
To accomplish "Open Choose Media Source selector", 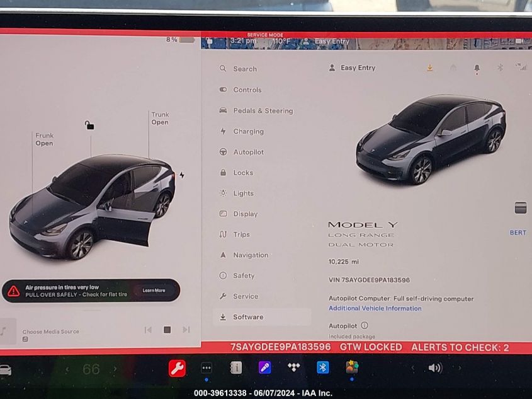I will click(50, 331).
